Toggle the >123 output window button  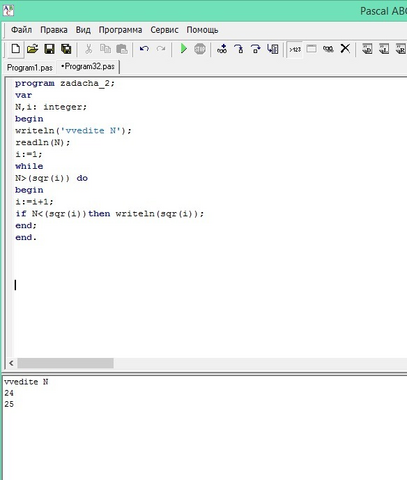tap(295, 49)
